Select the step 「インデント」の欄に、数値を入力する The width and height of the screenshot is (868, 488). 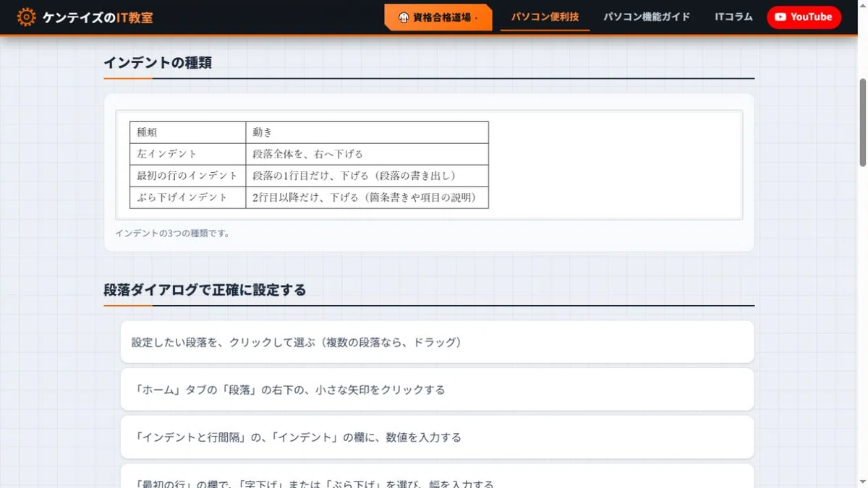(x=437, y=437)
